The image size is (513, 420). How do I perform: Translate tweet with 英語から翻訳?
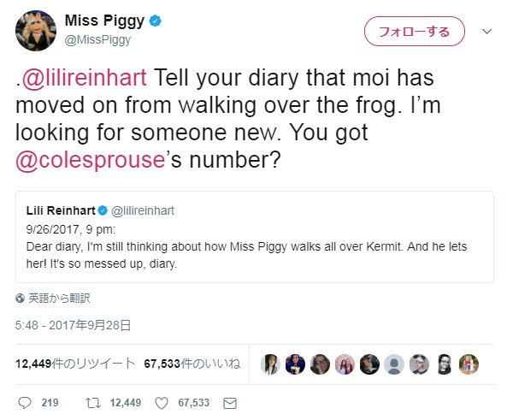(59, 299)
